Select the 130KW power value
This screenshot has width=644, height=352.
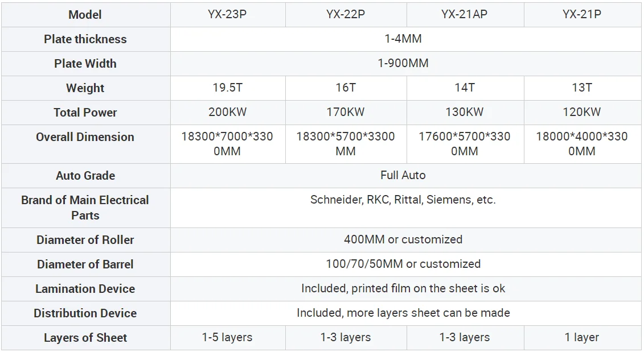click(465, 112)
